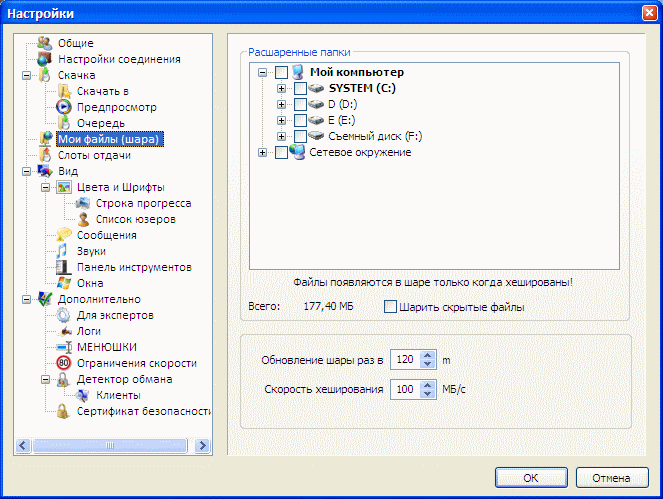The width and height of the screenshot is (663, 499).
Task: Click the Ограничения скорости 80 sign icon
Action: (63, 363)
